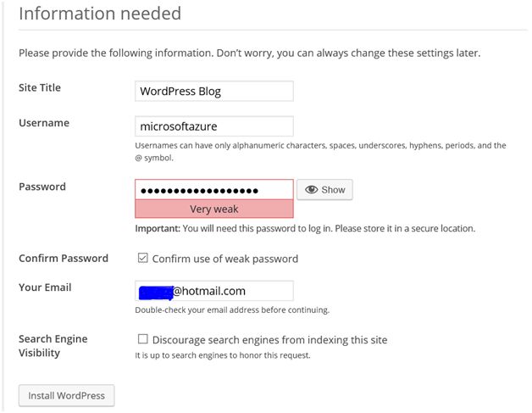Screen dimensions: 532x413
Task: Click the Search Engine Visibility label
Action: pyautogui.click(x=53, y=345)
